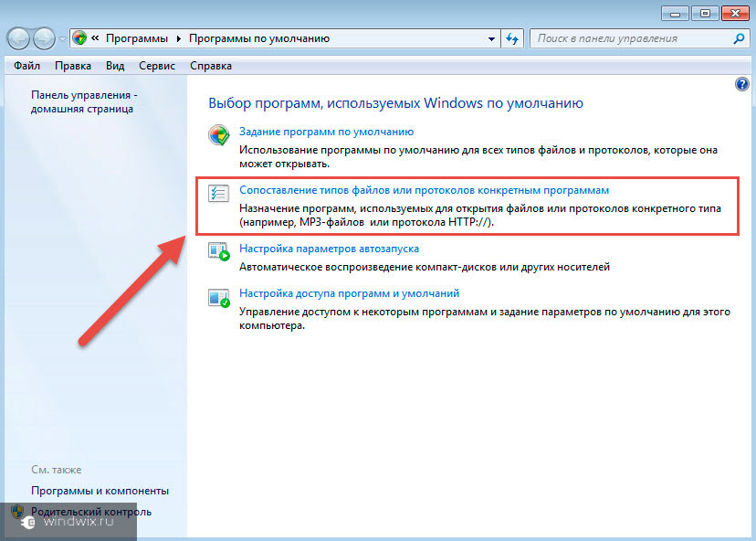Click the search magnifier icon
Image resolution: width=756 pixels, height=541 pixels.
click(739, 38)
